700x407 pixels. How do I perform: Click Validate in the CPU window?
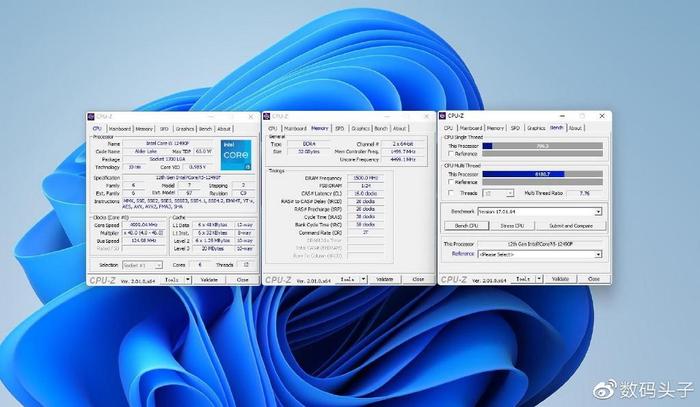[x=208, y=280]
